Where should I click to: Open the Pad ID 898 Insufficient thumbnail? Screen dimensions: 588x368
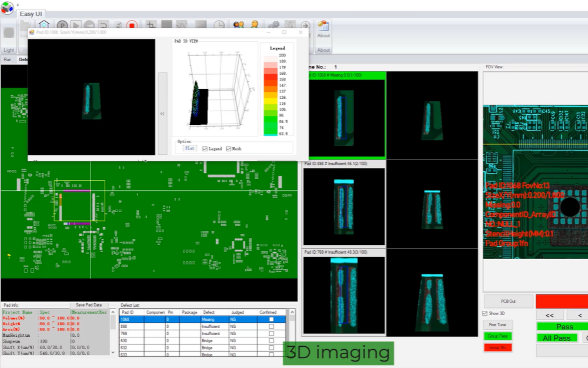point(344,206)
